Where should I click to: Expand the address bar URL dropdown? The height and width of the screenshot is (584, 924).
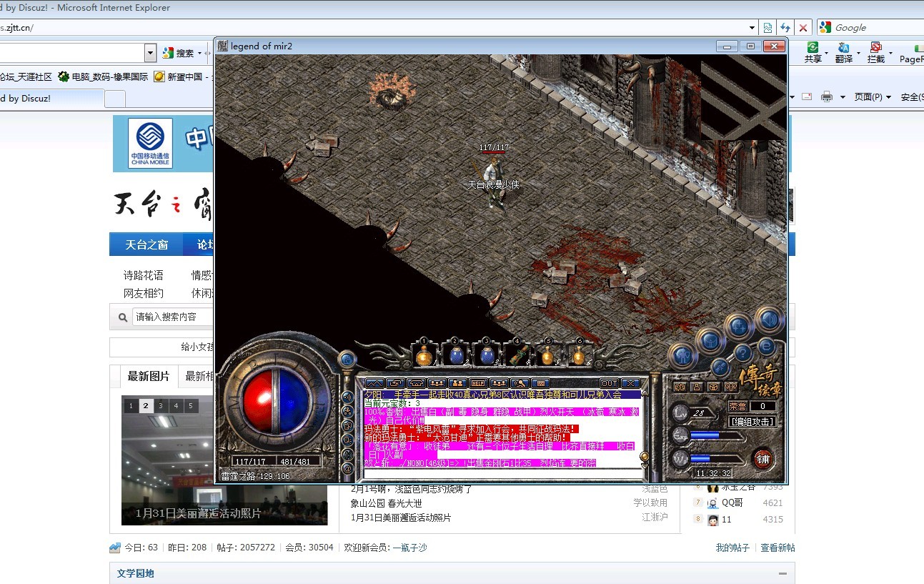point(752,28)
